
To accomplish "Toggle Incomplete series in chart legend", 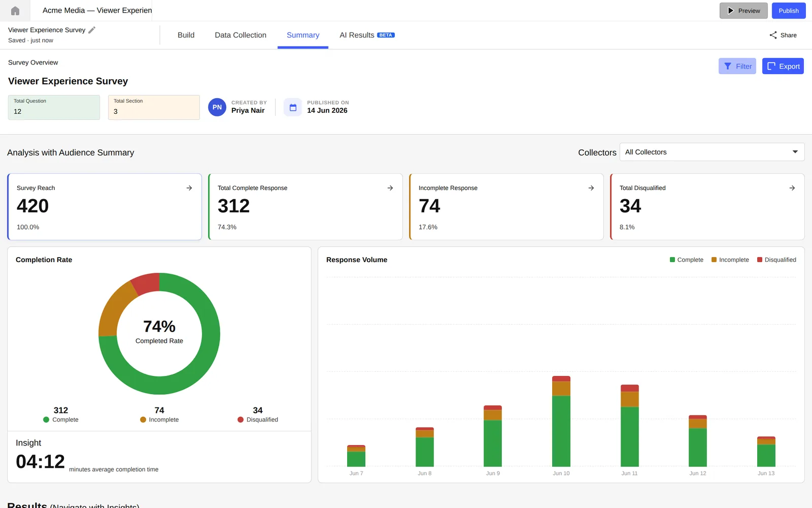I will click(730, 260).
